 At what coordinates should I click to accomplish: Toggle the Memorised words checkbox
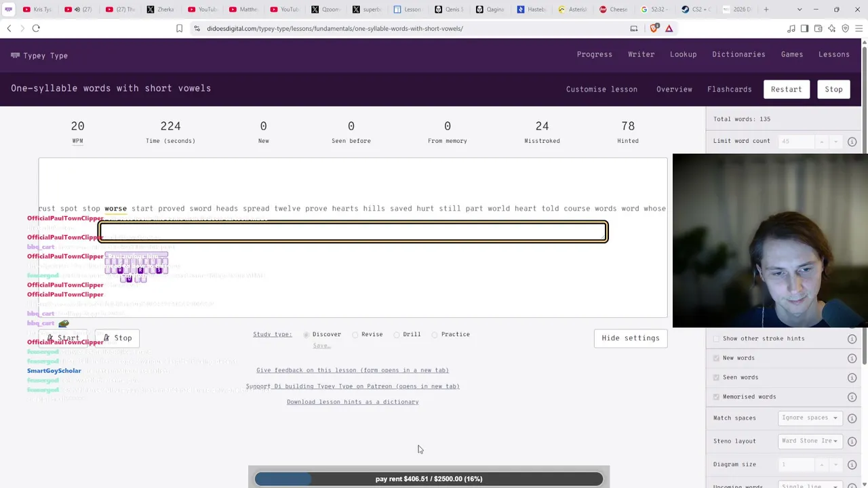pos(717,396)
